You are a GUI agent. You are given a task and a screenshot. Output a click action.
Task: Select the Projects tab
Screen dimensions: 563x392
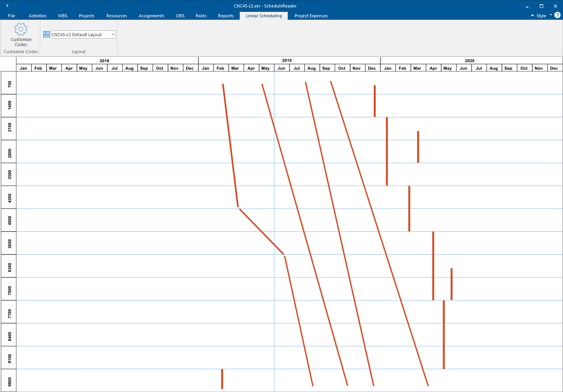87,16
